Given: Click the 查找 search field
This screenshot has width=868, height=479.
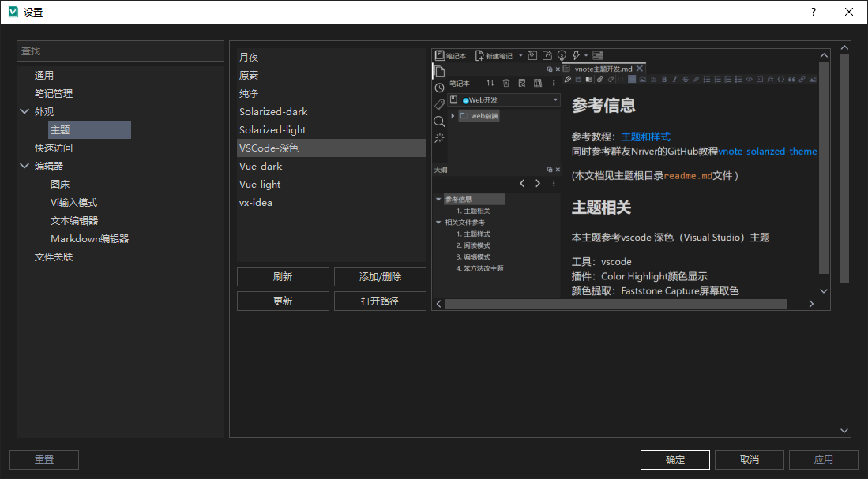Looking at the screenshot, I should (120, 51).
